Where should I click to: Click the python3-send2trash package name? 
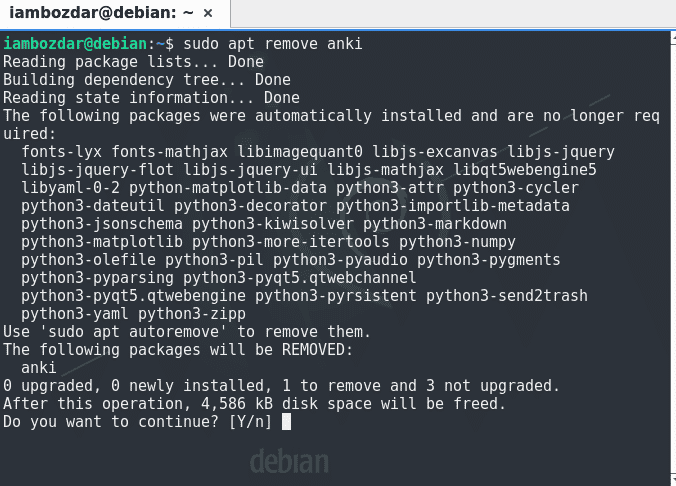(x=507, y=296)
